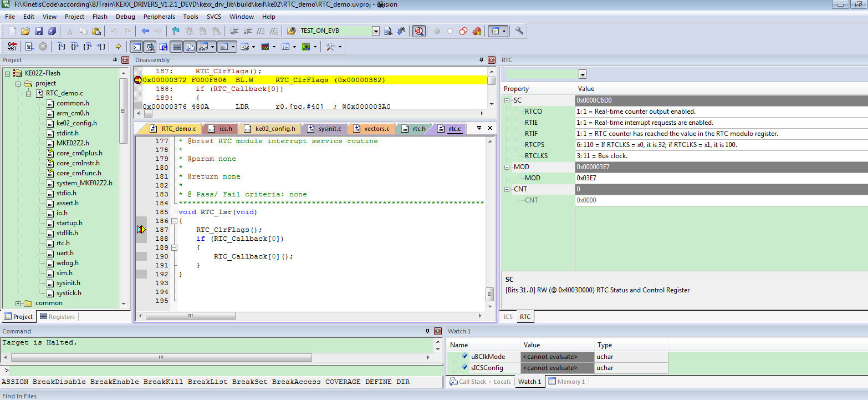Open the Debug menu
Screen dimensions: 868x400
[125, 17]
